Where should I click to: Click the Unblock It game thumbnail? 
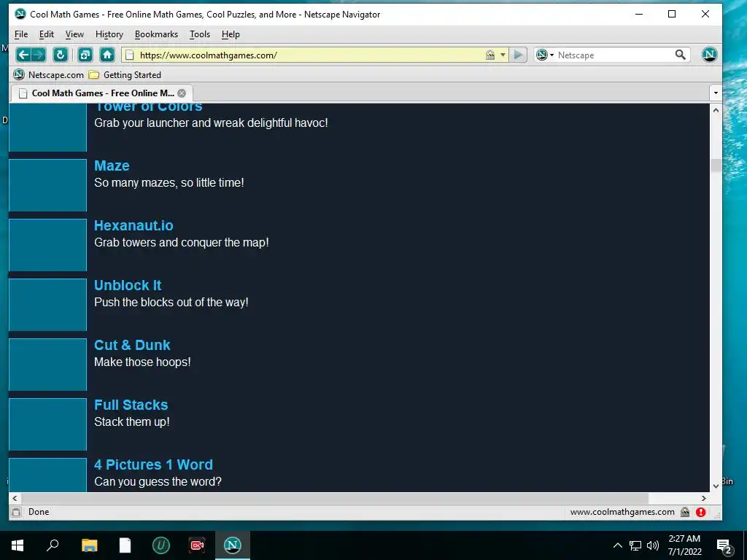click(x=47, y=305)
